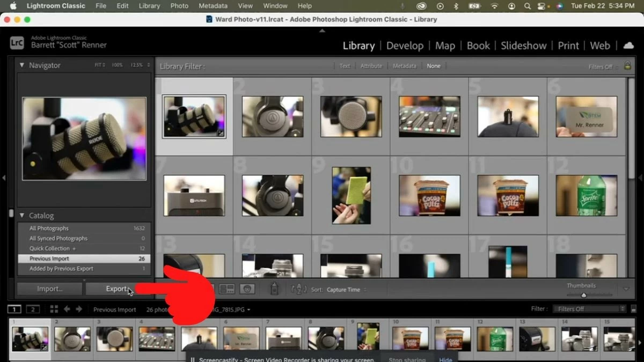Collapse the Navigator panel

(21, 65)
